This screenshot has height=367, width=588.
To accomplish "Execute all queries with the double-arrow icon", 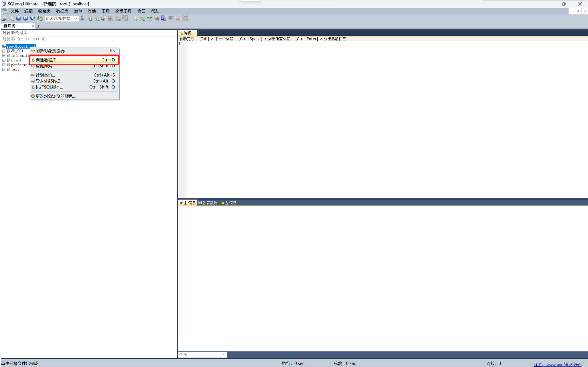I will tap(25, 18).
